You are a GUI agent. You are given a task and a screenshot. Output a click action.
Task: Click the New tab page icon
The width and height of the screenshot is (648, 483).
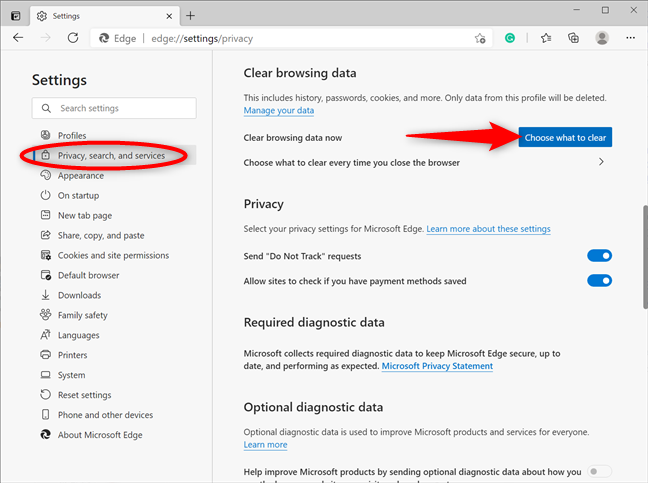pyautogui.click(x=45, y=215)
